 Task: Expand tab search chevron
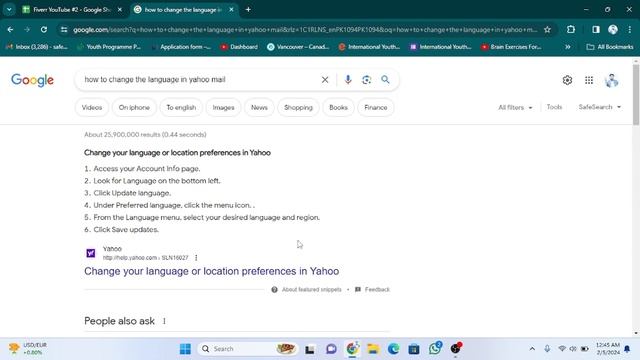tap(9, 9)
